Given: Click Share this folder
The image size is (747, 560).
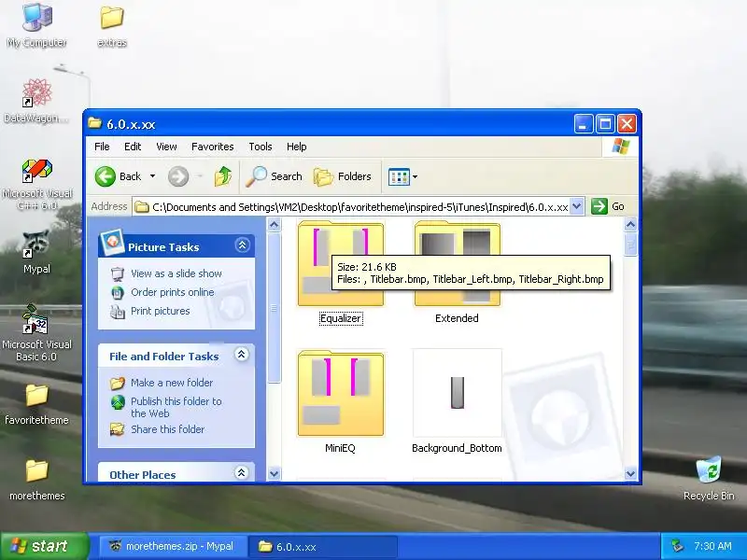Looking at the screenshot, I should pyautogui.click(x=168, y=429).
